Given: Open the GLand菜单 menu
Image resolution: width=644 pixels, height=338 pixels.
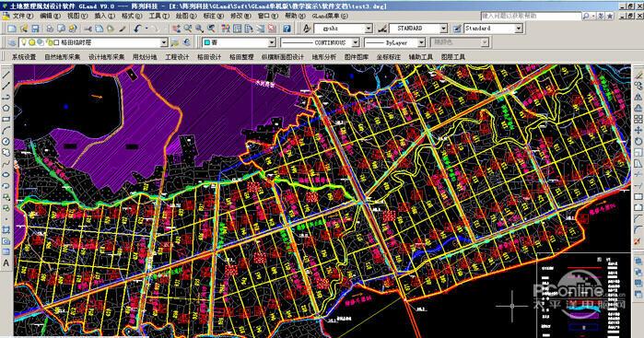Looking at the screenshot, I should (330, 16).
